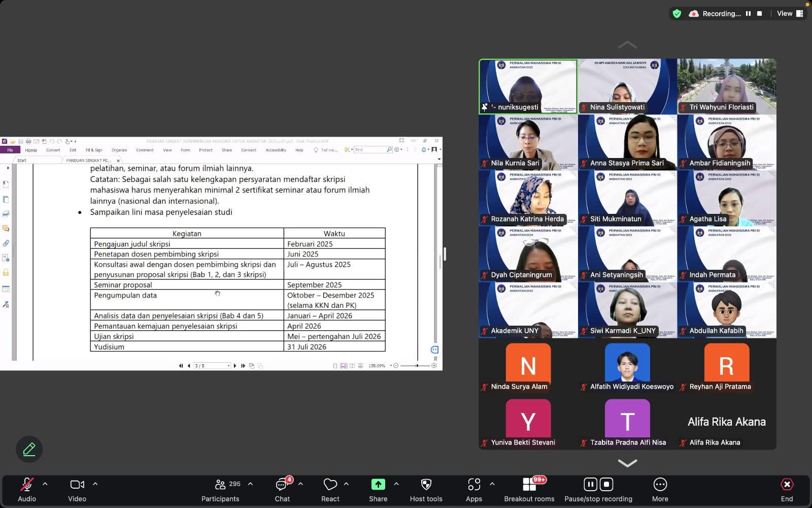
Task: Open the Protect ribbon tab
Action: (x=206, y=150)
